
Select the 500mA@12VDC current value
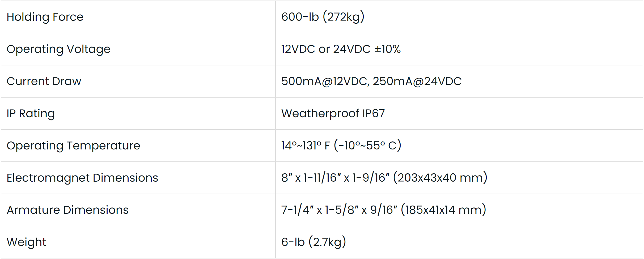[x=325, y=81]
